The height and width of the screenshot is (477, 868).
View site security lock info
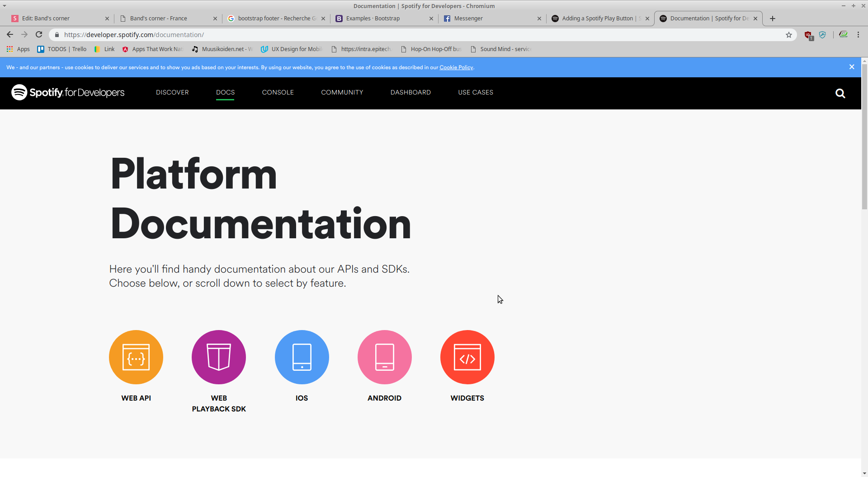tap(57, 35)
